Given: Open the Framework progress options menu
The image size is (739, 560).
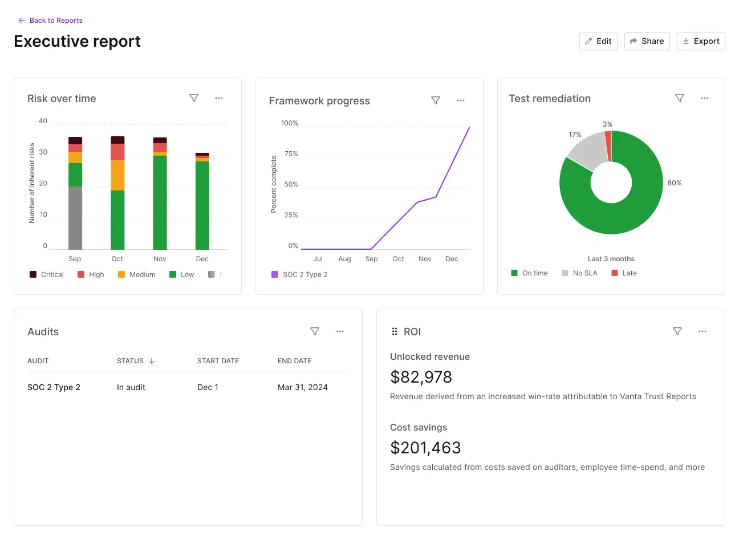Looking at the screenshot, I should tap(461, 100).
